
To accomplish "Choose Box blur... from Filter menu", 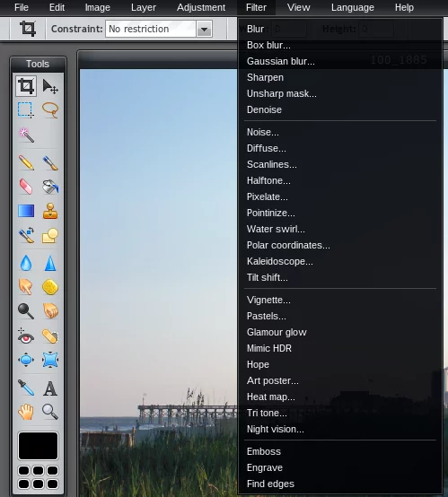I will [340, 45].
